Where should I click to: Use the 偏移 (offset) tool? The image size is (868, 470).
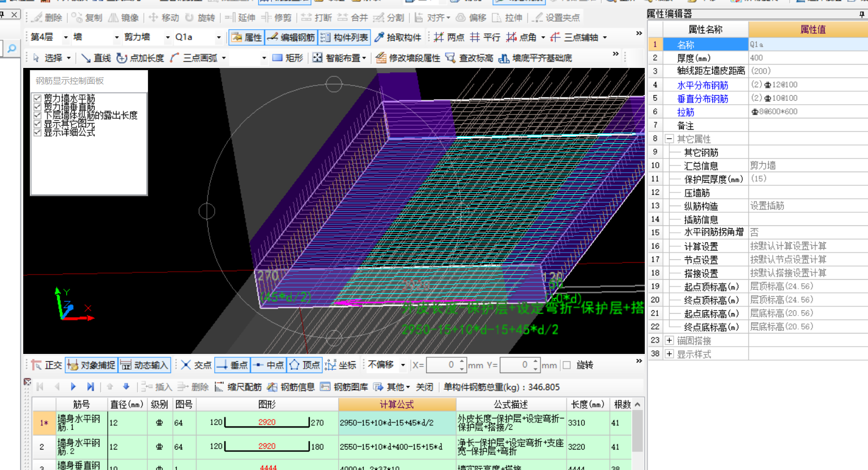(x=471, y=18)
